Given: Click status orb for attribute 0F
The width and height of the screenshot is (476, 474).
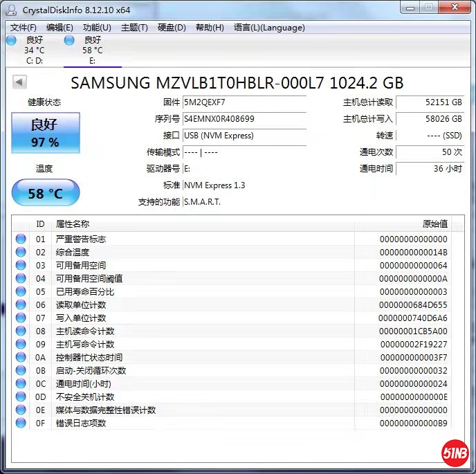Looking at the screenshot, I should click(21, 423).
